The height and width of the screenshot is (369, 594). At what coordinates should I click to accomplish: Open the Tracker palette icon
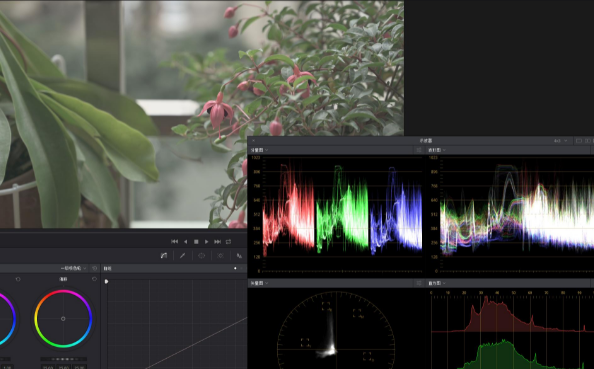tap(220, 256)
